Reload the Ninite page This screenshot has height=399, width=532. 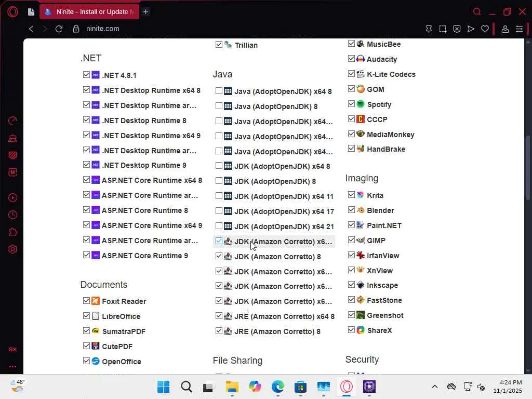coord(59,29)
